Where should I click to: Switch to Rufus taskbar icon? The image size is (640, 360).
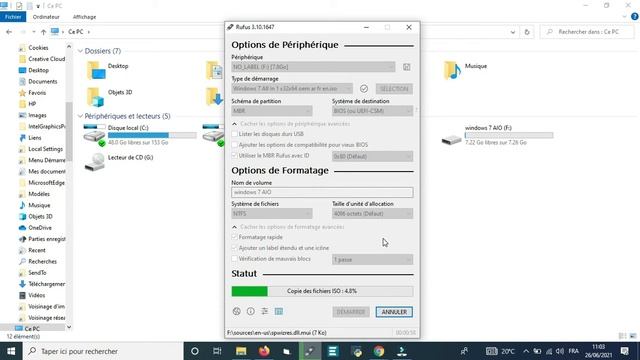310,351
